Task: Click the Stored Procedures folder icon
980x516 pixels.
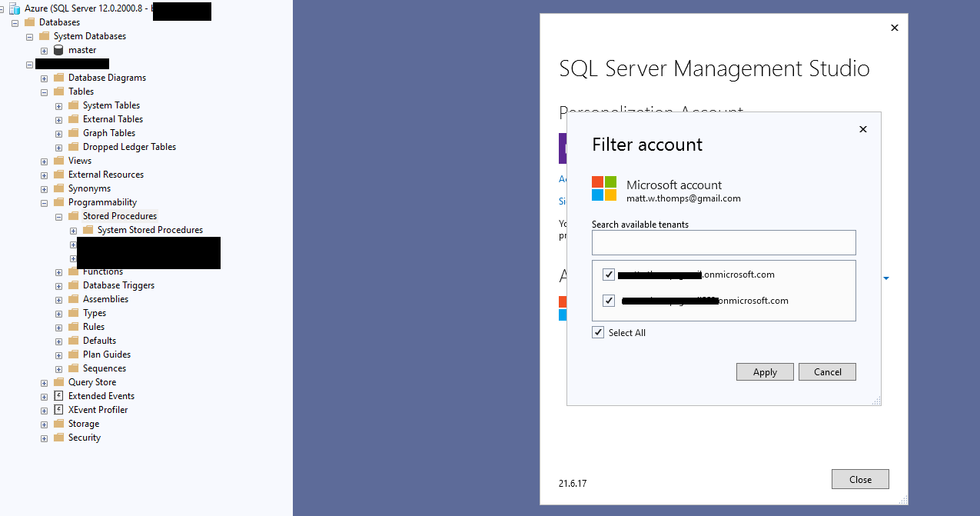Action: point(73,216)
